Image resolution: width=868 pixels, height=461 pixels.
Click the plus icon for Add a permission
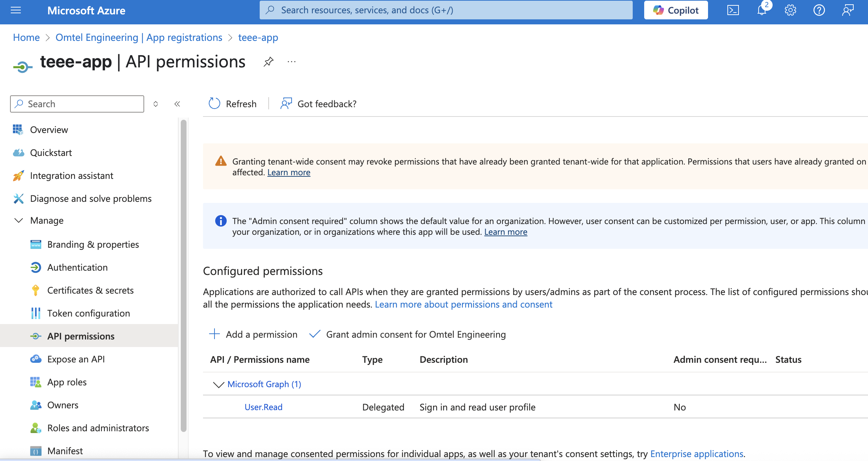point(214,334)
